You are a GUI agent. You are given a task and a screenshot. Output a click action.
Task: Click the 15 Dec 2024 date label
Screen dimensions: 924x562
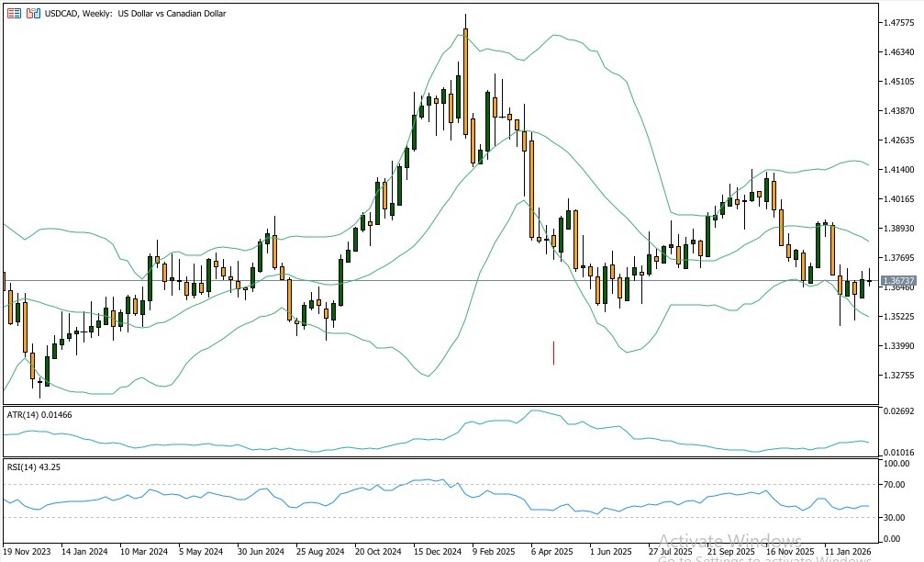pos(437,552)
